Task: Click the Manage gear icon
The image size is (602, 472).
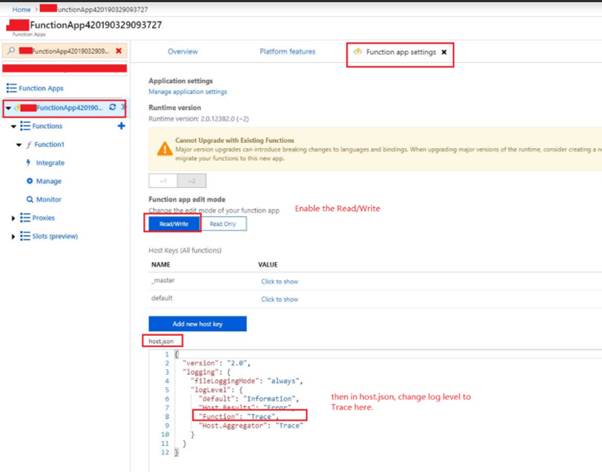Action: [30, 181]
